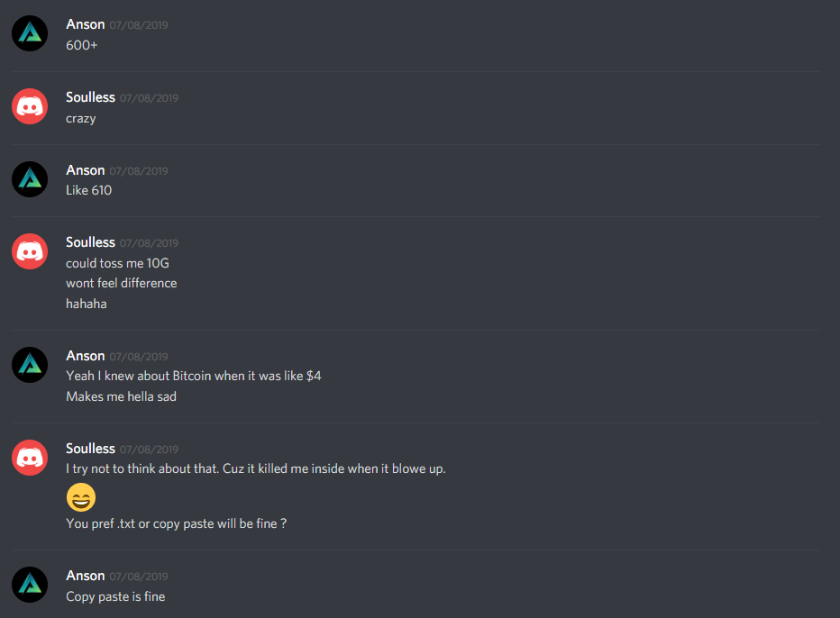
Task: Open the Soulless username above "crazy"
Action: click(x=90, y=97)
